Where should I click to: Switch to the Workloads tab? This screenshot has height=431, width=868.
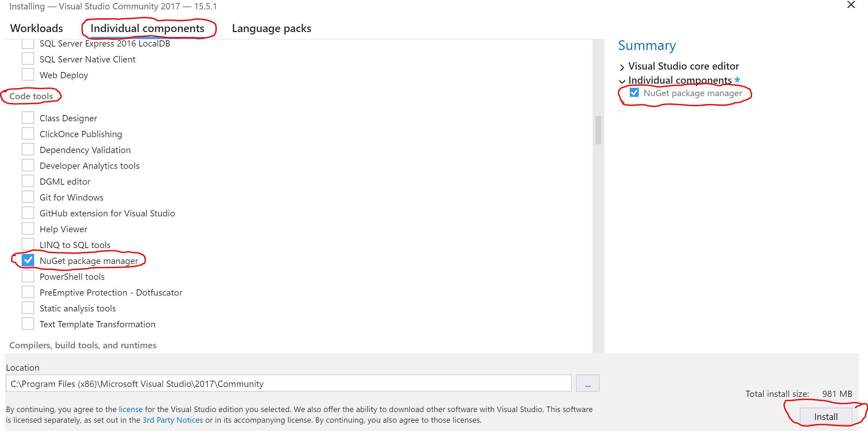click(37, 28)
